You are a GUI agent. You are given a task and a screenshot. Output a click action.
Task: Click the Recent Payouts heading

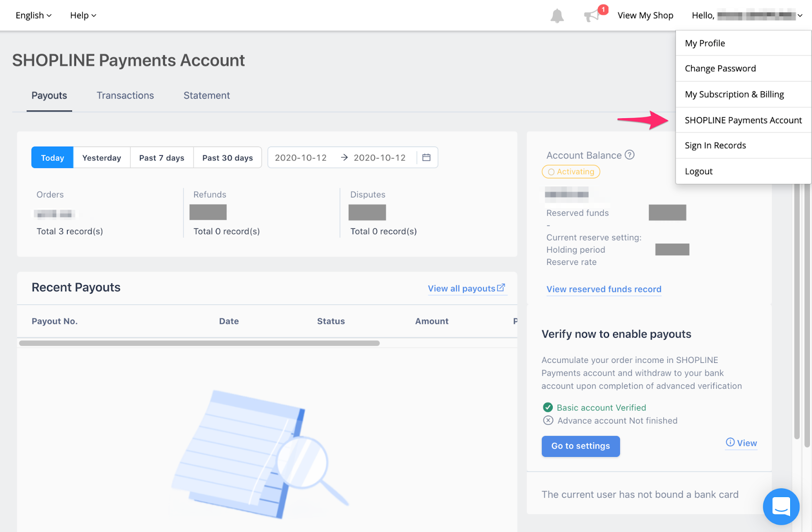pos(76,287)
